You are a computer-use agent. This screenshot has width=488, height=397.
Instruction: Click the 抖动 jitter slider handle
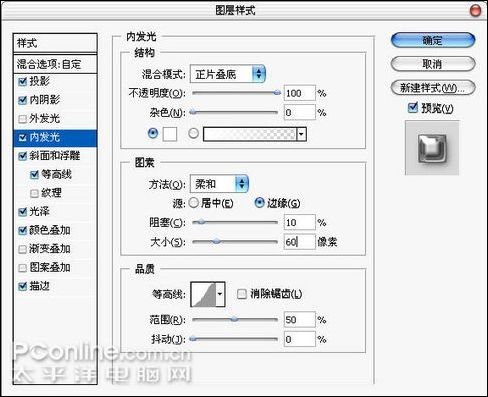[193, 339]
